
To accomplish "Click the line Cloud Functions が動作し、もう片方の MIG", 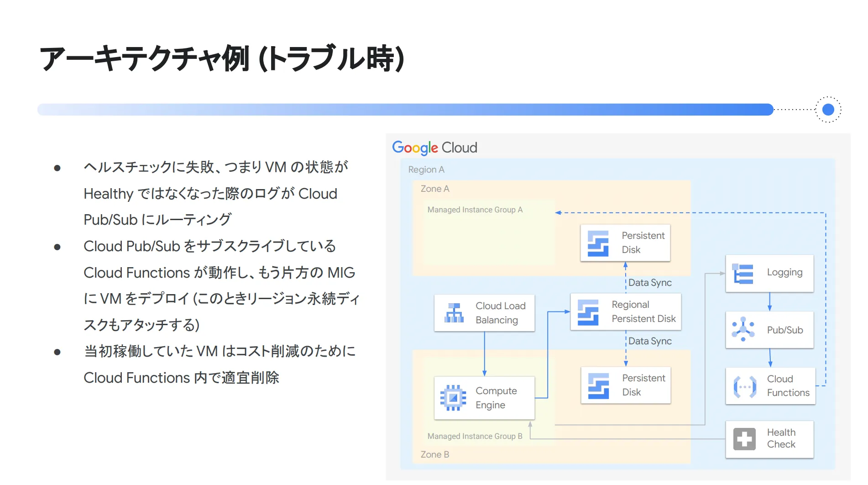I will [x=219, y=273].
